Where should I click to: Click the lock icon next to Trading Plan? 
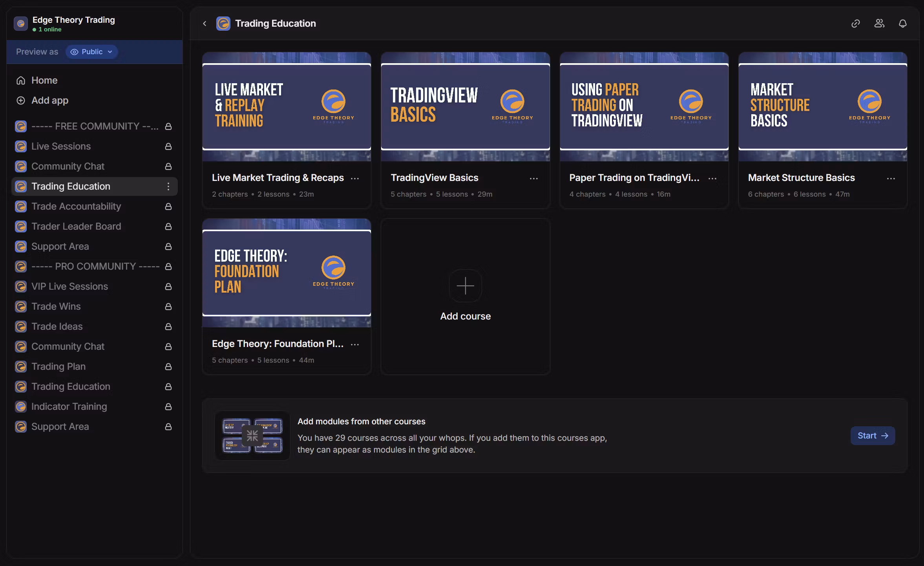pyautogui.click(x=168, y=367)
